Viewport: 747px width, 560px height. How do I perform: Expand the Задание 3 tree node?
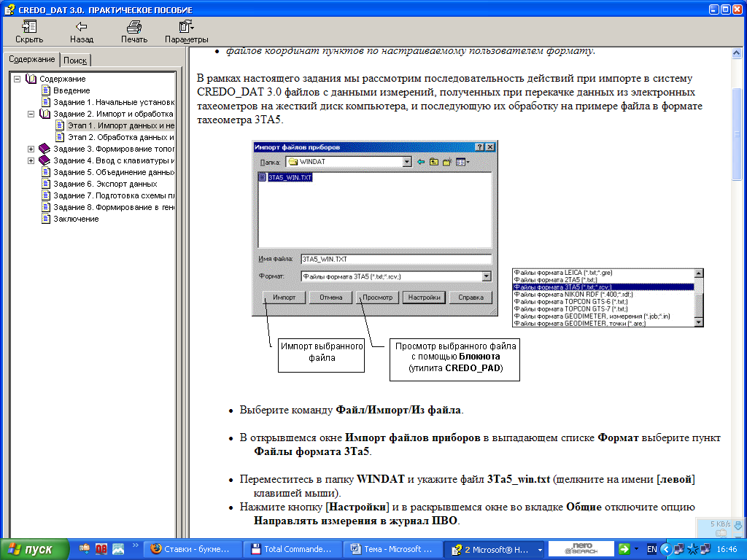pyautogui.click(x=31, y=149)
